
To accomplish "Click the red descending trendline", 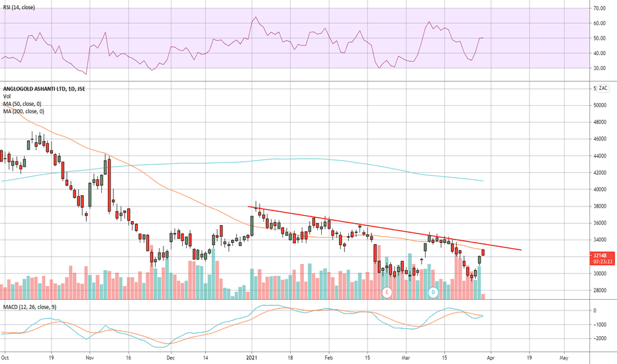I will point(385,228).
